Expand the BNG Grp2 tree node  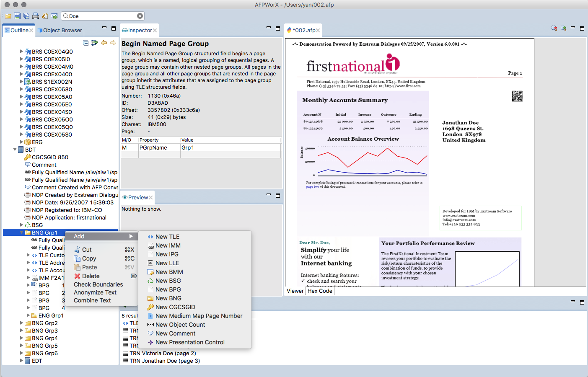point(22,323)
